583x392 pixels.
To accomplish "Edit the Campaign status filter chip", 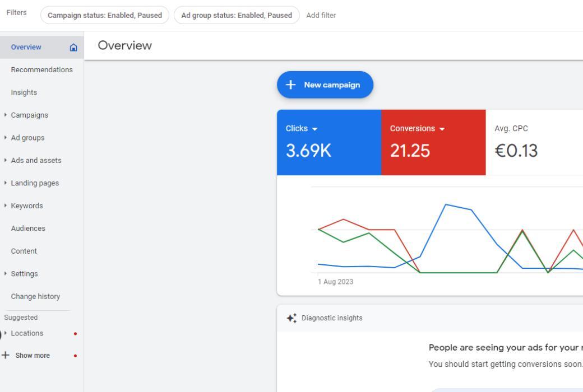I will pos(105,15).
